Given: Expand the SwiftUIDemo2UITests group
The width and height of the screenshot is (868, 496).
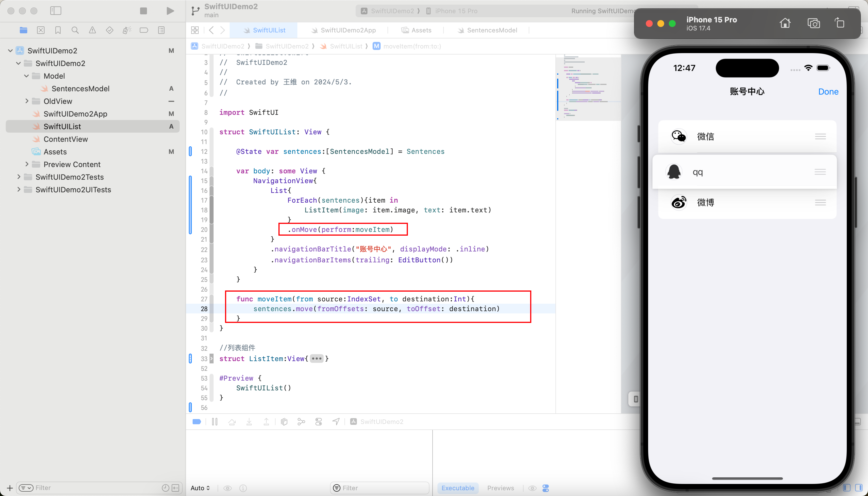Looking at the screenshot, I should (18, 189).
